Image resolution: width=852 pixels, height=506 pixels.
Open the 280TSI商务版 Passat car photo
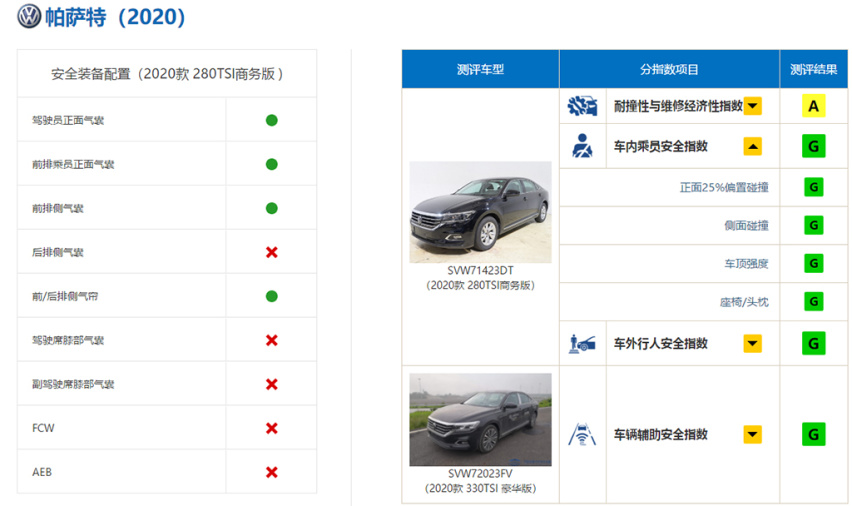[x=480, y=212]
